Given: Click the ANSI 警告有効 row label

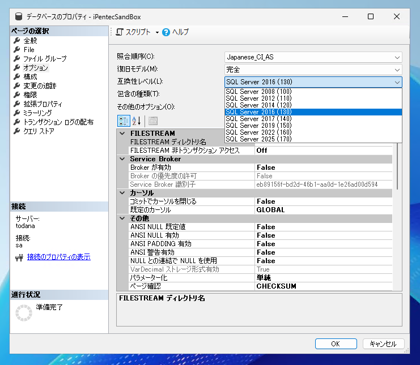Looking at the screenshot, I should coord(152,252).
